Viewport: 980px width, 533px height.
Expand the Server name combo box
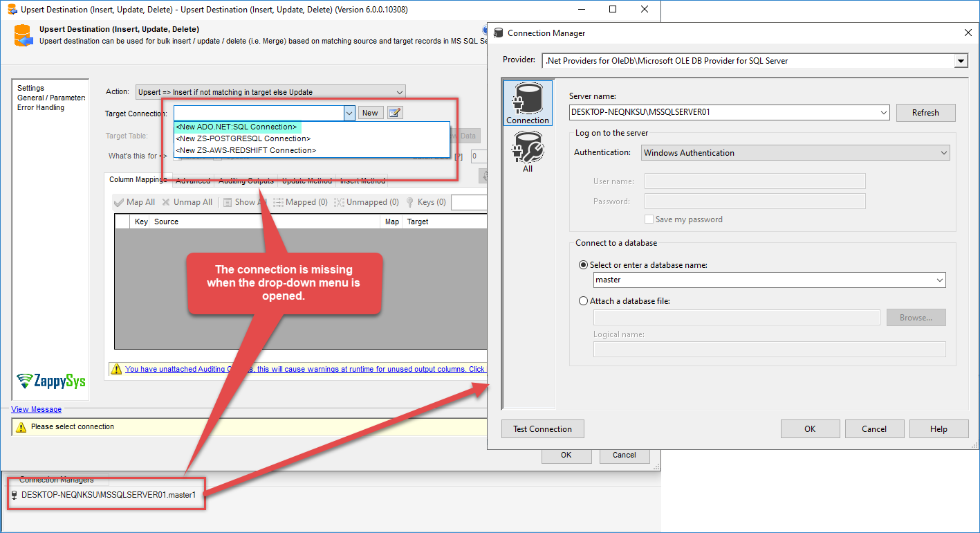883,112
